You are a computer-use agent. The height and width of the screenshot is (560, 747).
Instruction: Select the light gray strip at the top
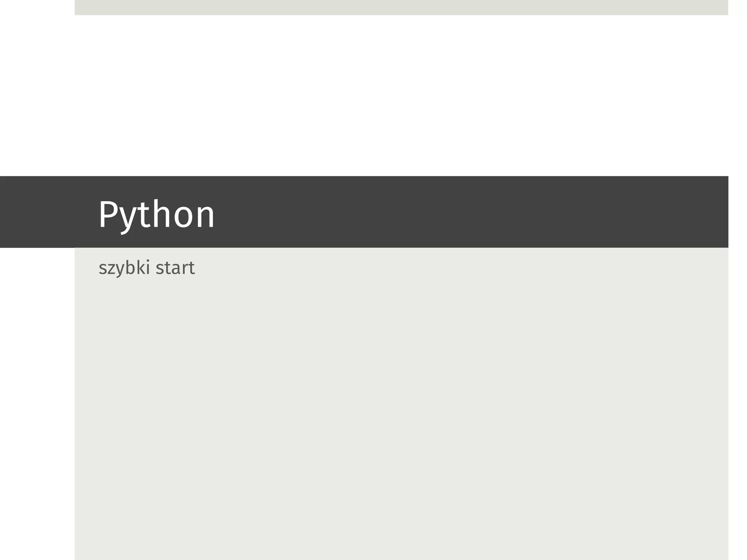coord(401,7)
